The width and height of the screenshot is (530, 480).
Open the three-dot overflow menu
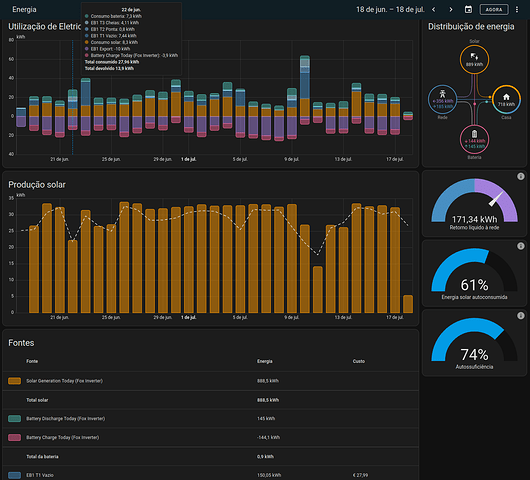point(516,9)
